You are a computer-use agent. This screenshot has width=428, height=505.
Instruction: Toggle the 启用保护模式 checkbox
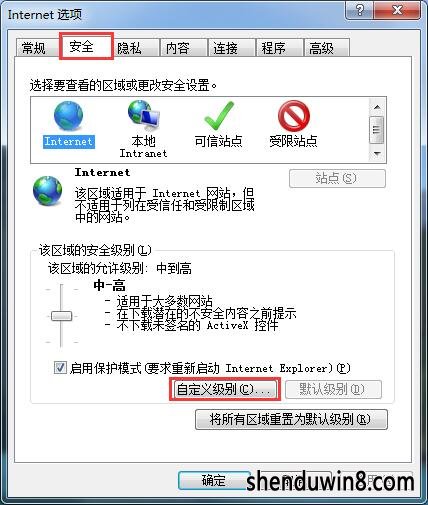[60, 368]
